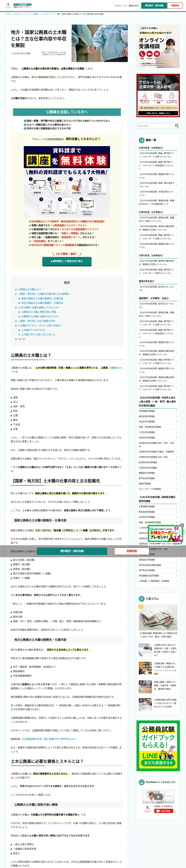Click the article hero image of handshake
The height and width of the screenshot is (868, 186).
click(x=100, y=43)
